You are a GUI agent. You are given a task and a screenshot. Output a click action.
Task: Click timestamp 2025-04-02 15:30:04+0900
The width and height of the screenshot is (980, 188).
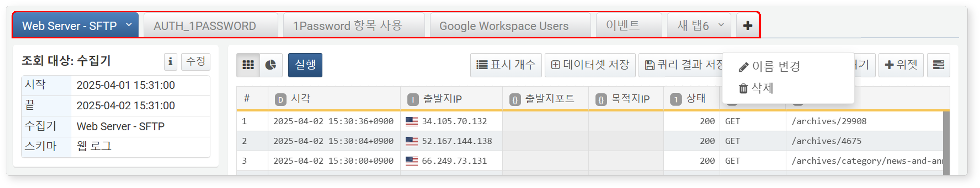click(334, 141)
